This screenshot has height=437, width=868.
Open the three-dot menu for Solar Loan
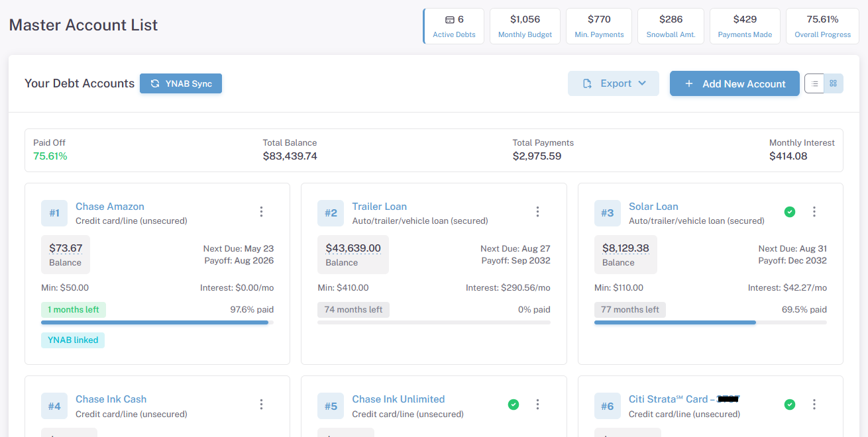pyautogui.click(x=814, y=212)
